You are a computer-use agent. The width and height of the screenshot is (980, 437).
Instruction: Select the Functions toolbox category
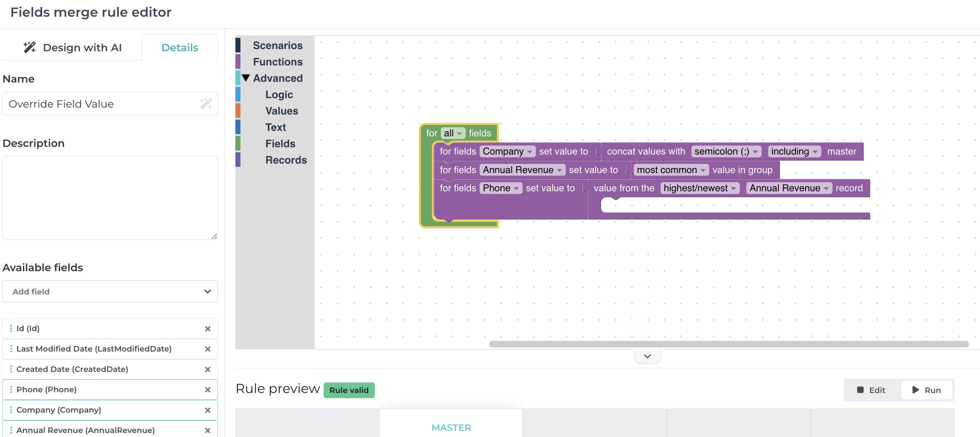click(278, 62)
